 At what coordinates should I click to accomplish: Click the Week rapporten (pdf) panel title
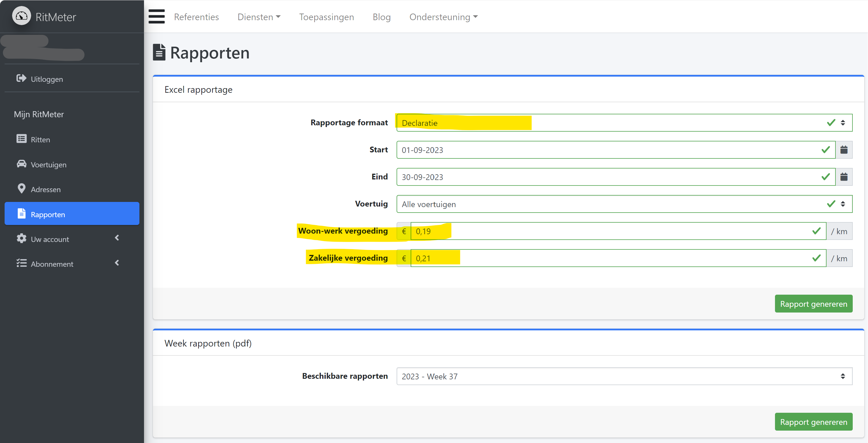(x=208, y=343)
